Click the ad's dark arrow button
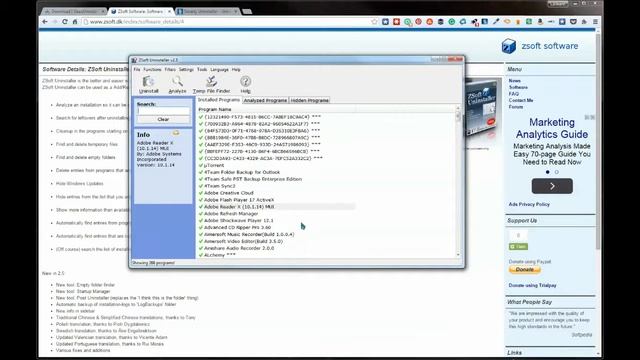This screenshot has width=640, height=360. pyautogui.click(x=552, y=186)
